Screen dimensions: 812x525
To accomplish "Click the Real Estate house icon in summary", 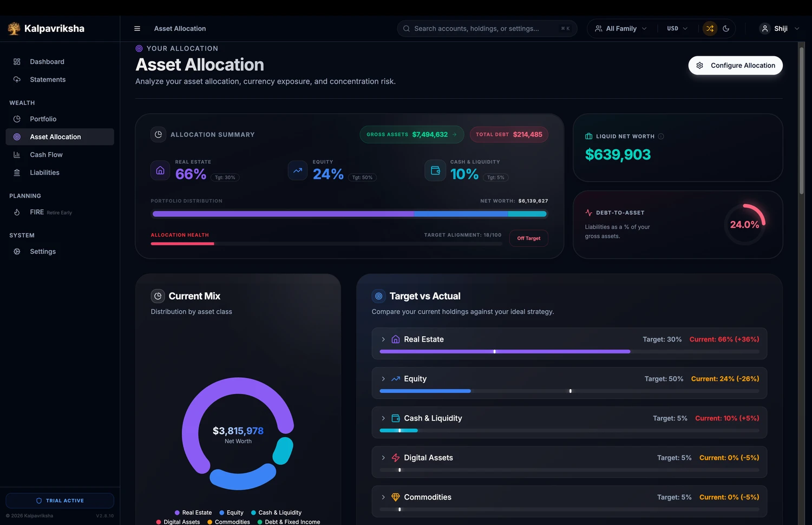I will point(160,170).
